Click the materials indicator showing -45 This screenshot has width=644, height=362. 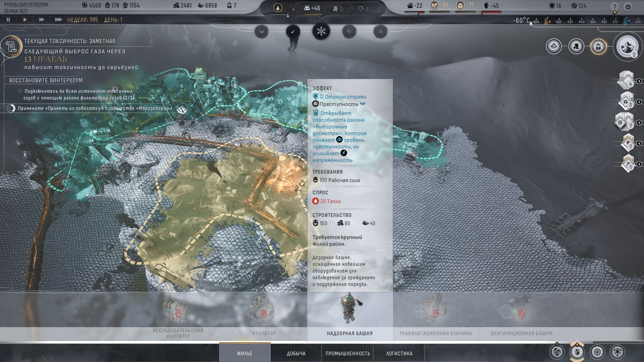[491, 6]
